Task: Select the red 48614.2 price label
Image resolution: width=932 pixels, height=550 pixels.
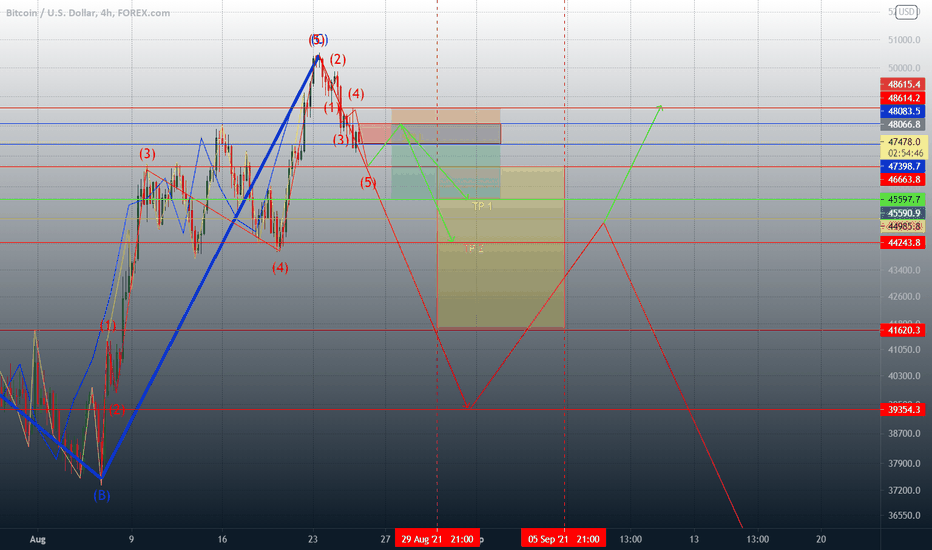Action: pyautogui.click(x=903, y=98)
